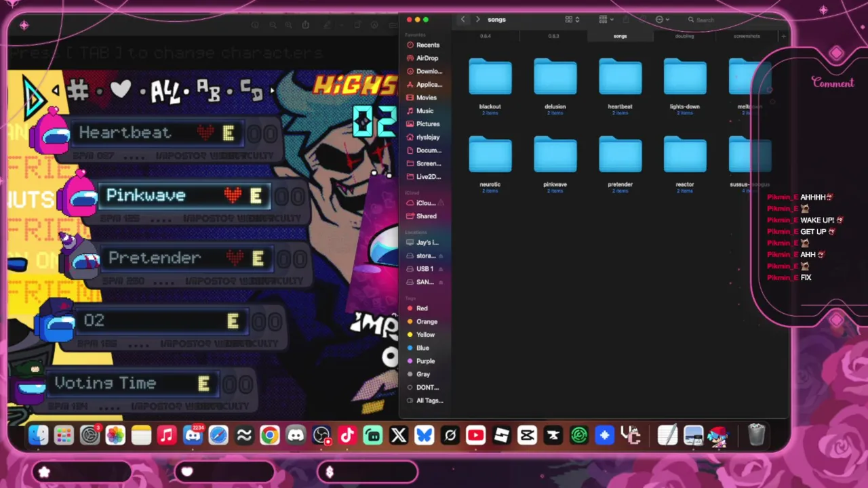Launch Google Chrome from the Dock
The height and width of the screenshot is (488, 868).
[270, 435]
